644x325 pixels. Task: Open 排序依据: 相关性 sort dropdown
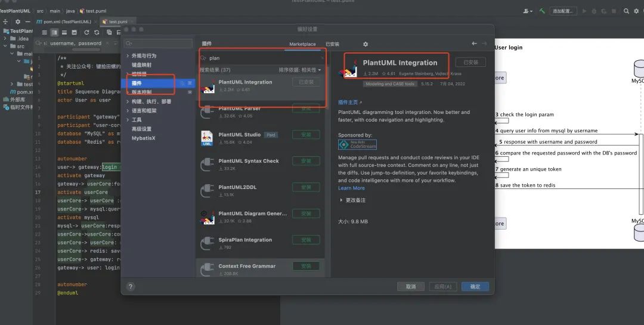pyautogui.click(x=300, y=70)
